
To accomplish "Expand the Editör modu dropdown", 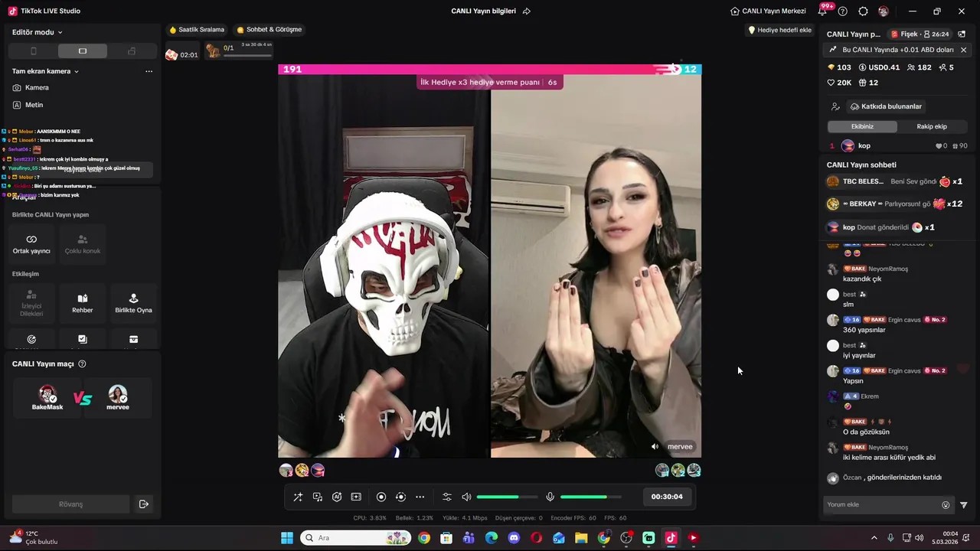I will [x=38, y=32].
